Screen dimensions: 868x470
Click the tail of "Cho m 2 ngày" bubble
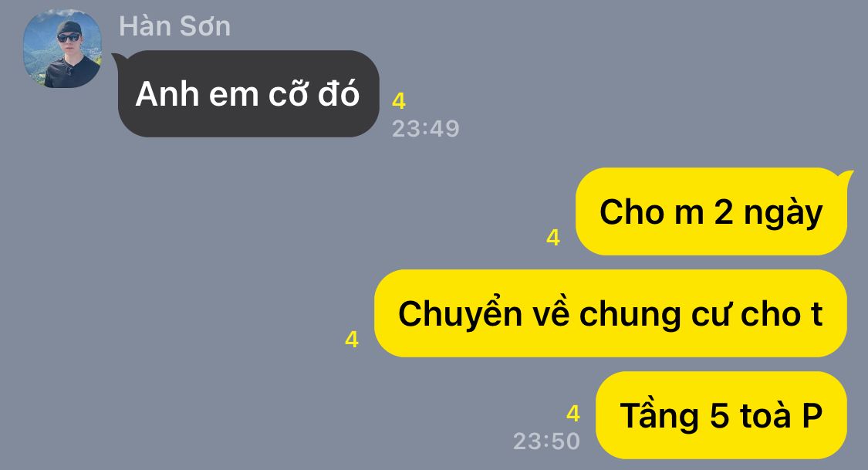click(x=846, y=178)
